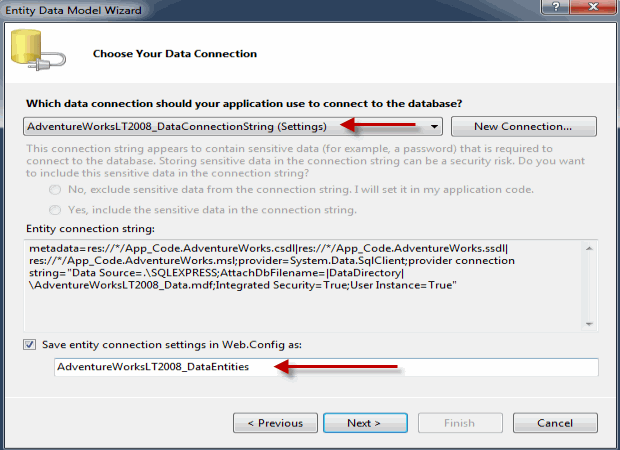
Task: Close the Entity Data Model Wizard
Action: click(x=594, y=7)
